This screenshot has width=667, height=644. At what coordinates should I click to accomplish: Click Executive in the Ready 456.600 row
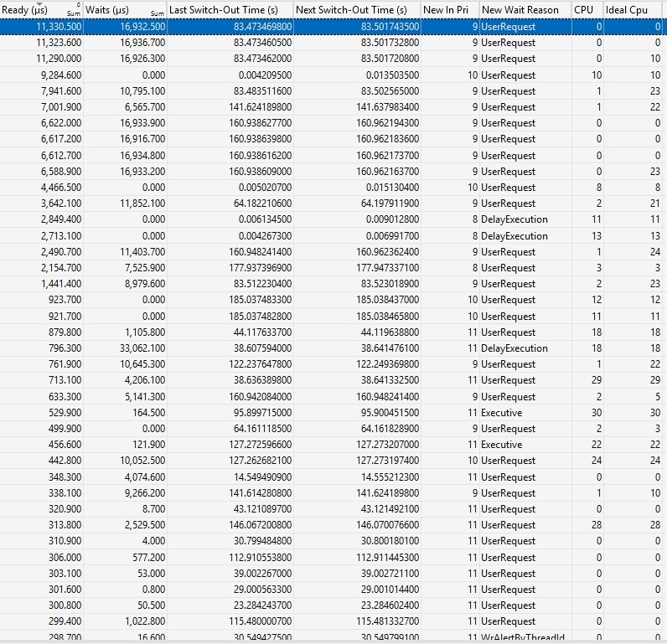[x=502, y=445]
